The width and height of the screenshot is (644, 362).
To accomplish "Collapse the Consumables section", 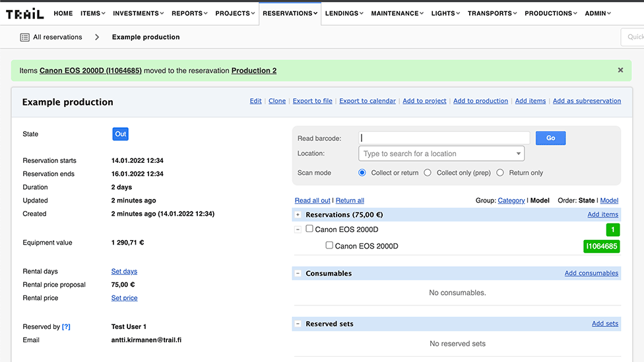I will tap(298, 274).
